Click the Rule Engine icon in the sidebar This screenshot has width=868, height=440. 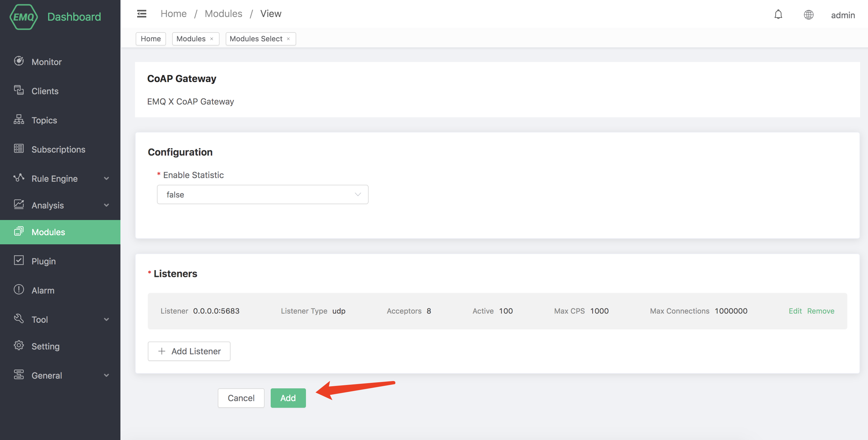coord(19,178)
